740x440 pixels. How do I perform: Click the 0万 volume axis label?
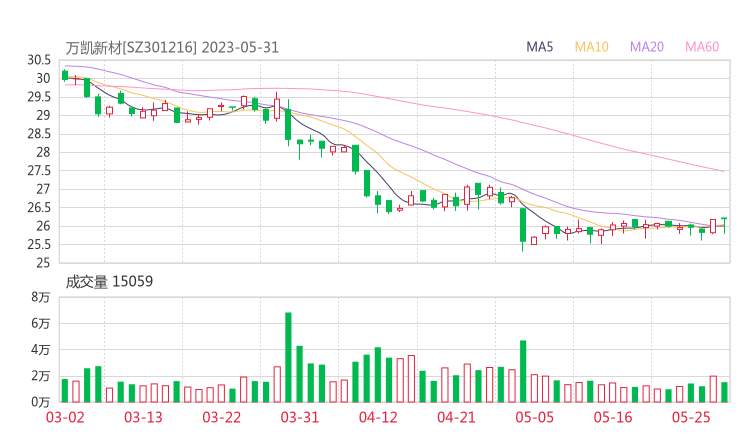point(40,402)
